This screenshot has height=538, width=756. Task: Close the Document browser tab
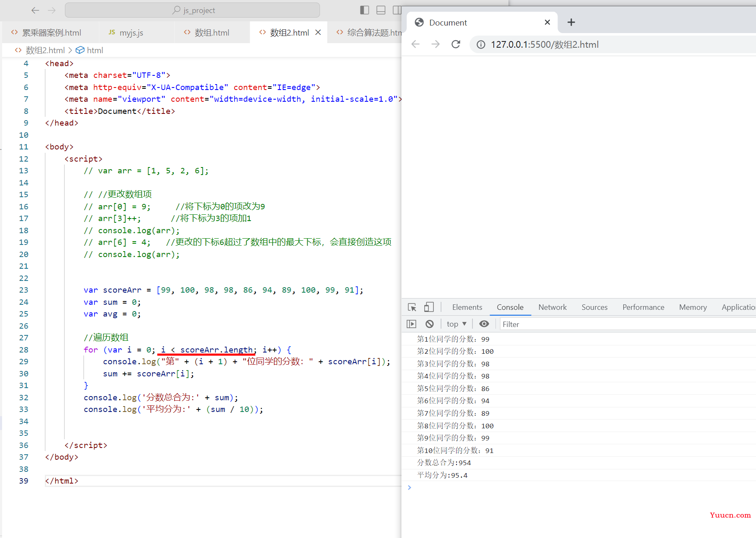[x=547, y=22]
